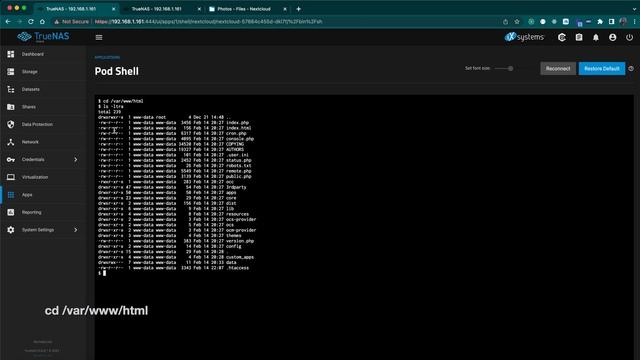Image resolution: width=640 pixels, height=360 pixels.
Task: Click inside the pod shell terminal prompt
Action: 104,273
